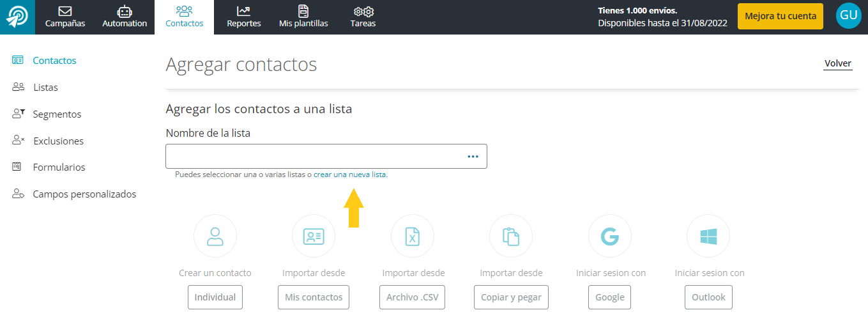This screenshot has height=326, width=868.
Task: Open Exclusiones text in sidebar
Action: 58,141
